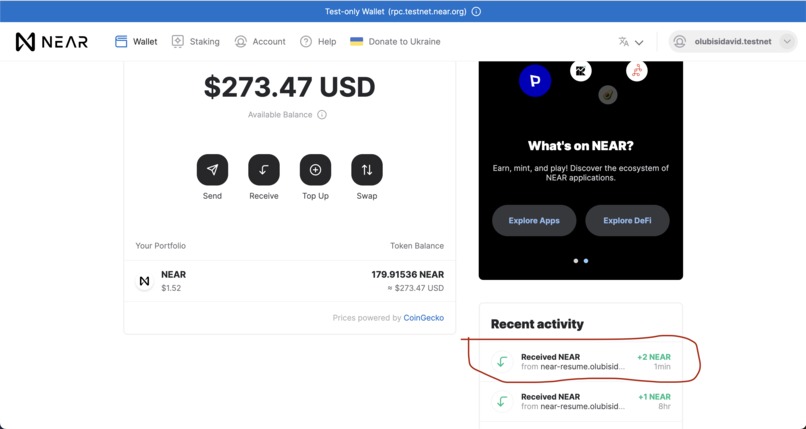Click the Help question mark icon
This screenshot has width=806, height=429.
pos(306,42)
